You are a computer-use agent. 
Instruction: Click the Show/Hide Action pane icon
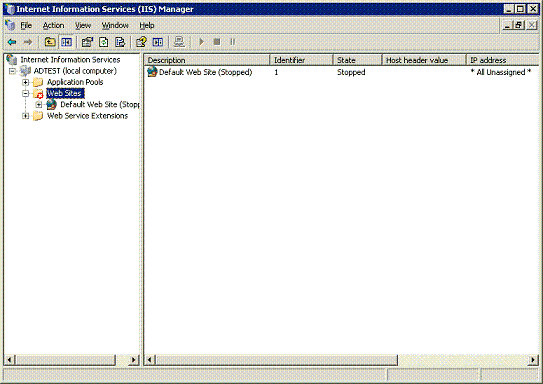point(158,42)
